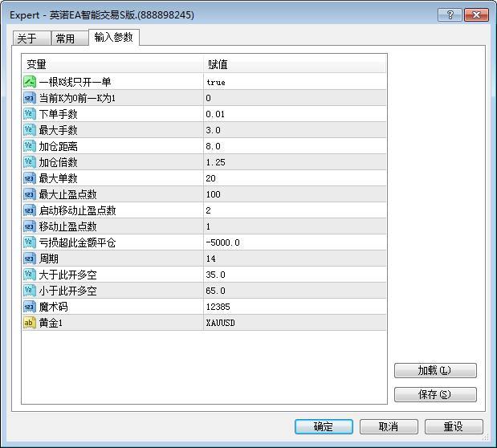Click the double-type icon beside 下单手数
Screen dimensions: 497x448
30,114
